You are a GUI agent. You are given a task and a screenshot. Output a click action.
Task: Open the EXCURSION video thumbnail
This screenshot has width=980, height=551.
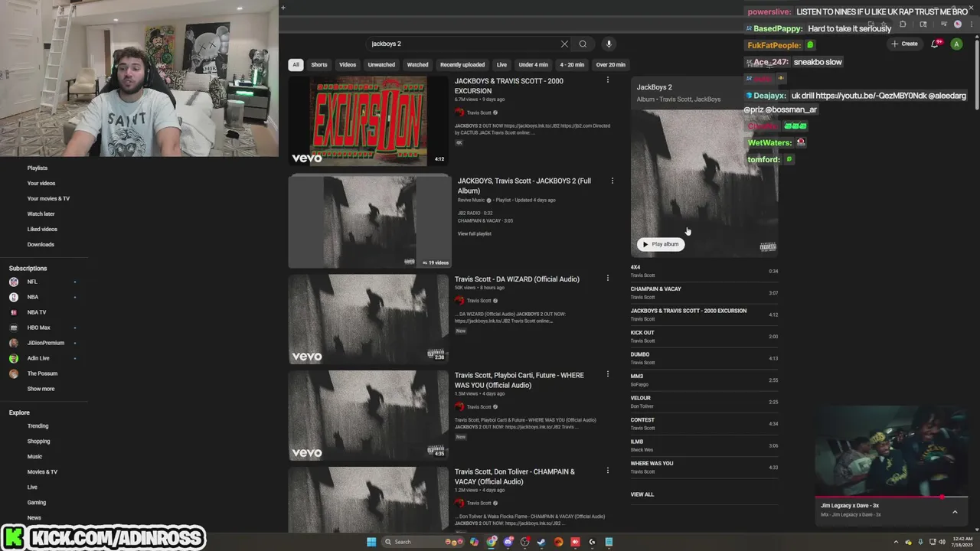[x=368, y=121]
